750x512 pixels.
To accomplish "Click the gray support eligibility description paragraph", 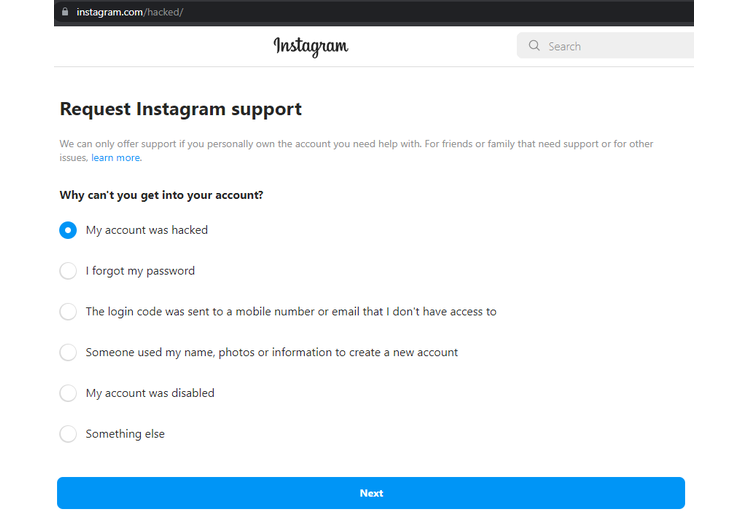I will (x=356, y=151).
